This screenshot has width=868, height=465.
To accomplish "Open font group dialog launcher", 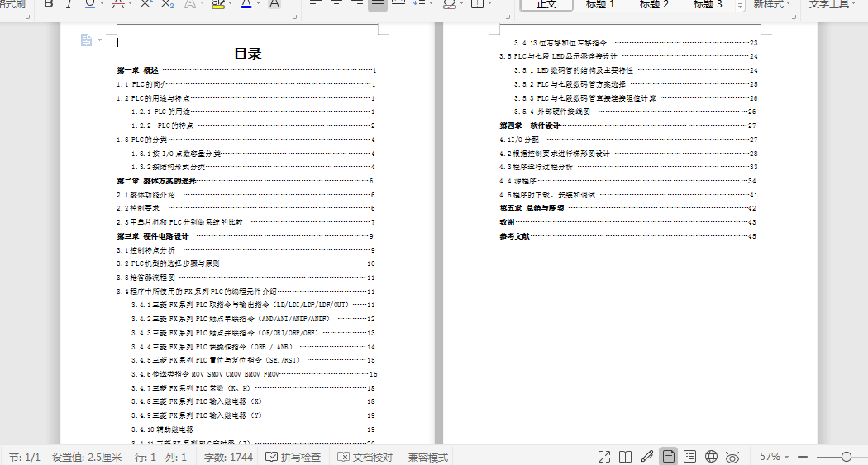I will (x=294, y=17).
